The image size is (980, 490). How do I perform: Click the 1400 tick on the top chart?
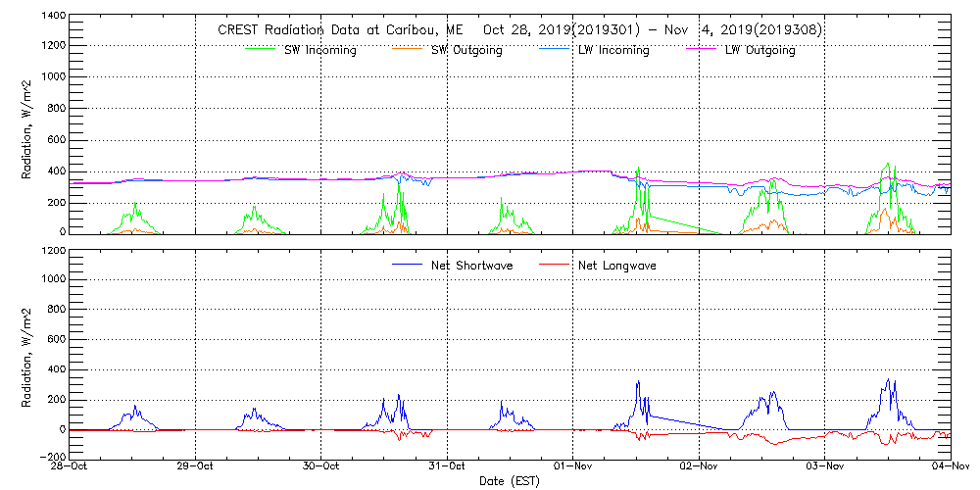pos(52,18)
